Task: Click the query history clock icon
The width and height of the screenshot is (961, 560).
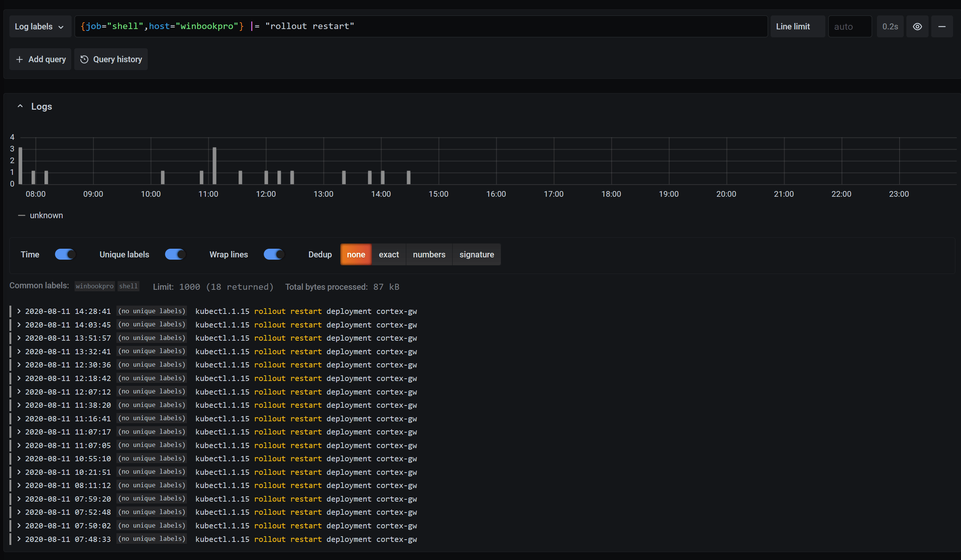Action: coord(85,59)
